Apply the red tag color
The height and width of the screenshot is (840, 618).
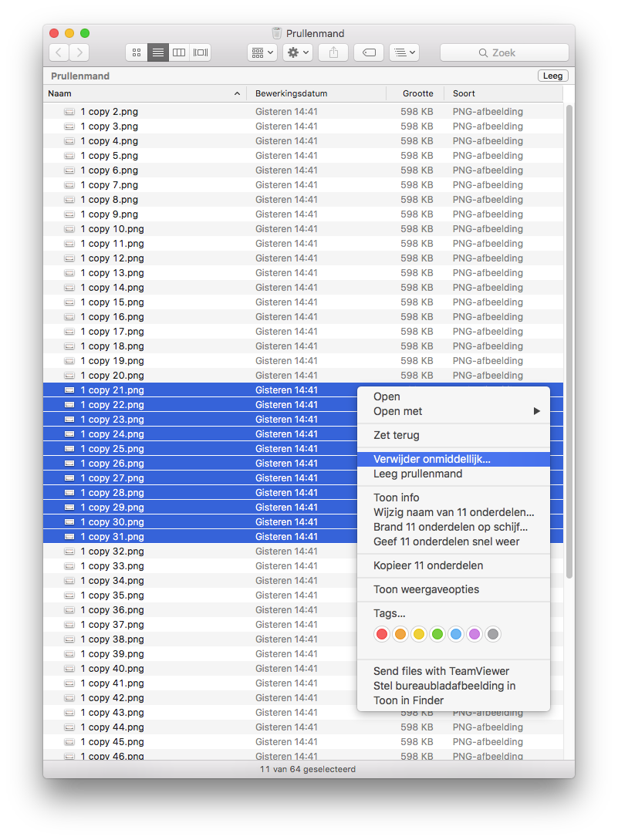pos(382,634)
